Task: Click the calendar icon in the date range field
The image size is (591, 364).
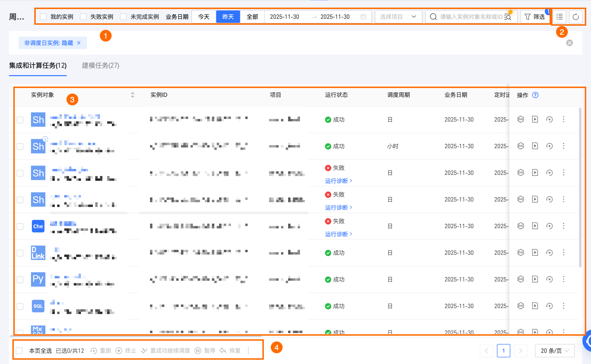Action: (x=363, y=17)
